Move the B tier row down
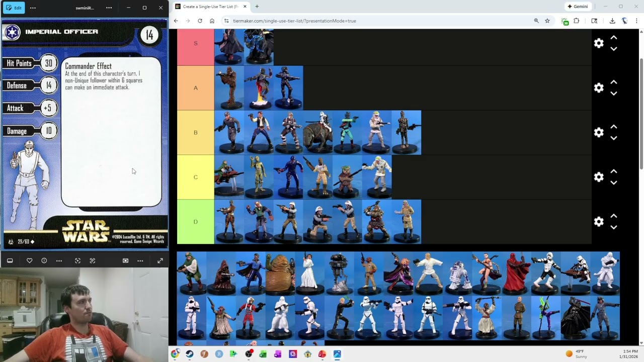The width and height of the screenshot is (644, 362). pyautogui.click(x=614, y=138)
